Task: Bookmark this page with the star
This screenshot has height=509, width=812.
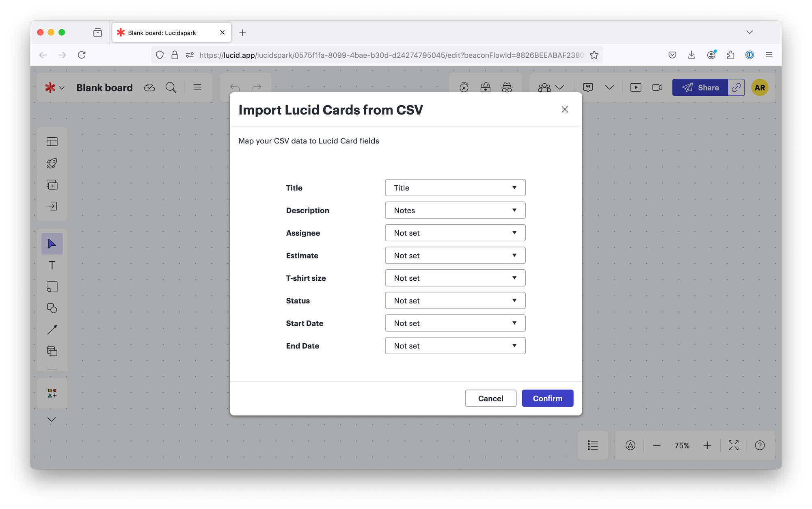Action: 594,55
